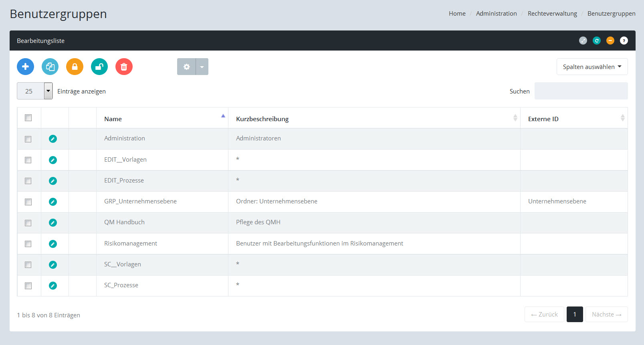Tick the select-all checkbox in table header
Screen dimensions: 644x345
pyautogui.click(x=28, y=118)
